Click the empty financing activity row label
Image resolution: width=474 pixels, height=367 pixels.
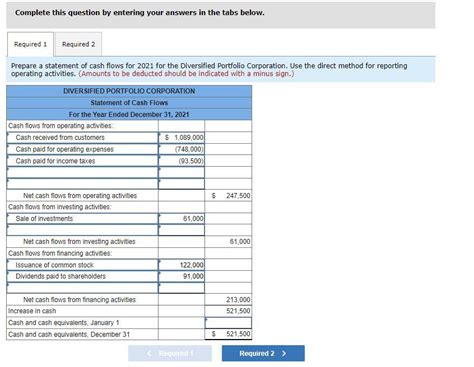[x=82, y=288]
